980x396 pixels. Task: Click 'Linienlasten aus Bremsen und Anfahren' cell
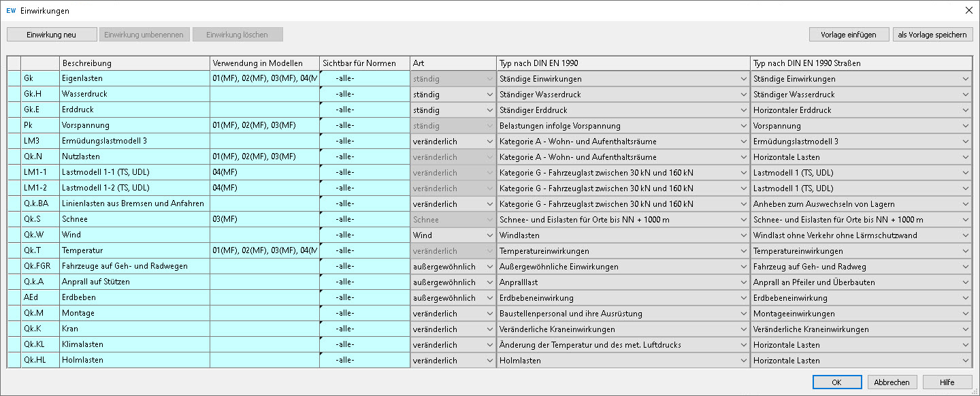(135, 204)
